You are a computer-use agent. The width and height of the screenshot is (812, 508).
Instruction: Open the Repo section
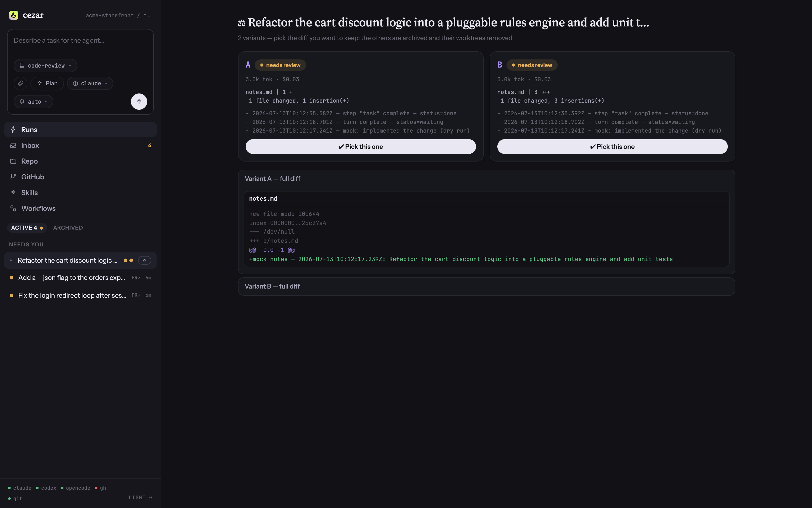(80, 161)
